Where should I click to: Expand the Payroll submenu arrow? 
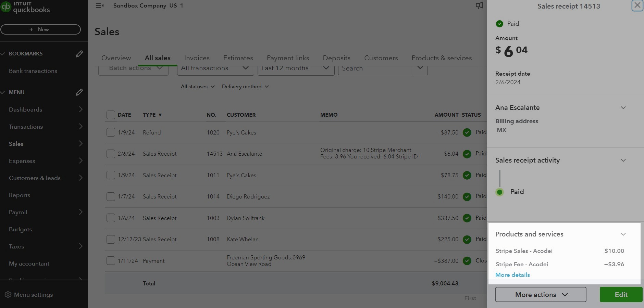coord(80,212)
